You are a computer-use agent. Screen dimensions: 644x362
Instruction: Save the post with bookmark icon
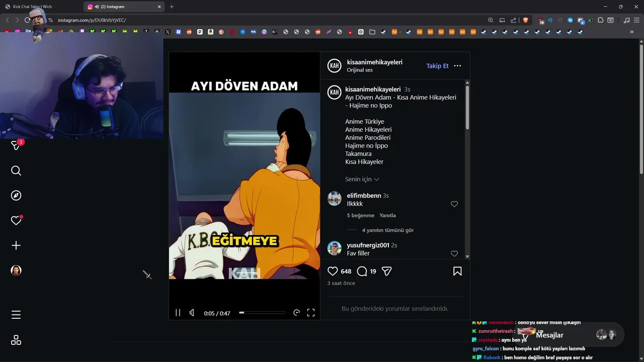[457, 271]
